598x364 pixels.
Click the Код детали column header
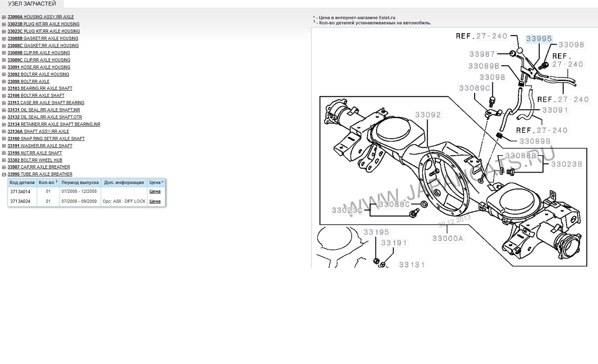point(22,183)
